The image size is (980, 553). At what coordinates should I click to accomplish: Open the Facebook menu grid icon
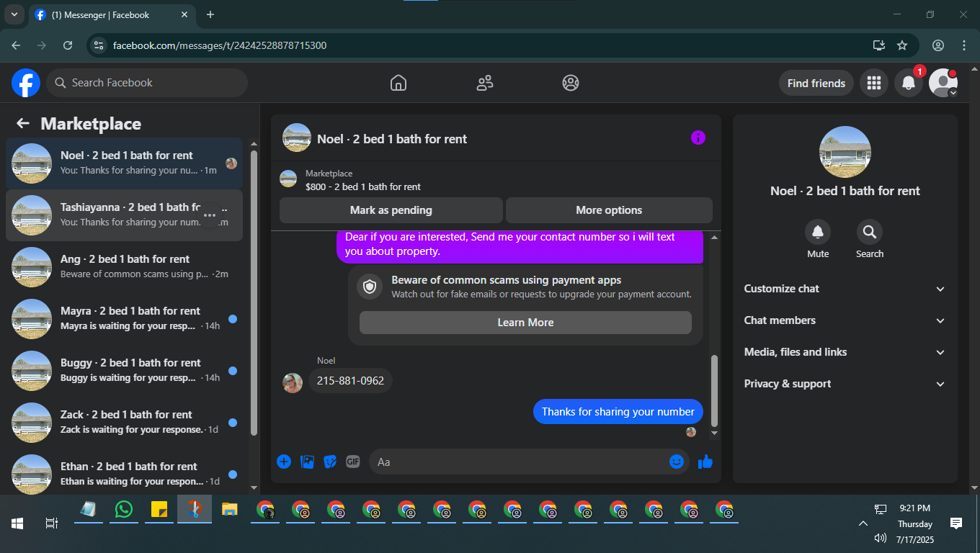coord(874,83)
